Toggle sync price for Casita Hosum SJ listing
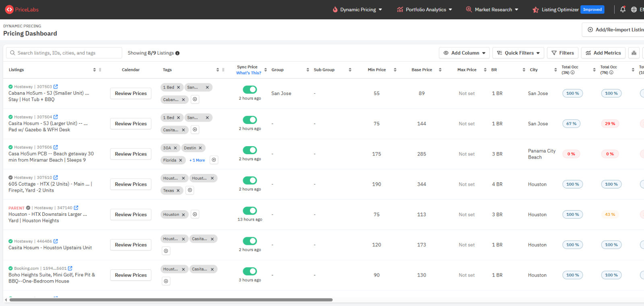 point(250,120)
